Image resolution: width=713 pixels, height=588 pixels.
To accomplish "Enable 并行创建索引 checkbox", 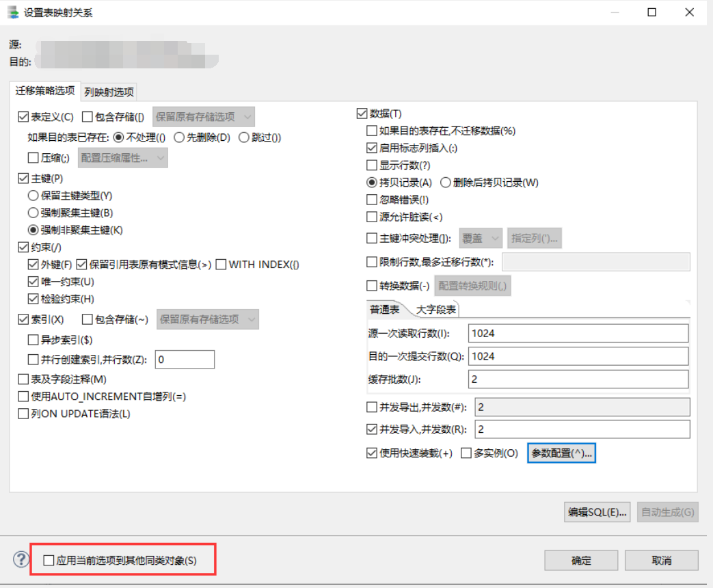I will pyautogui.click(x=33, y=360).
